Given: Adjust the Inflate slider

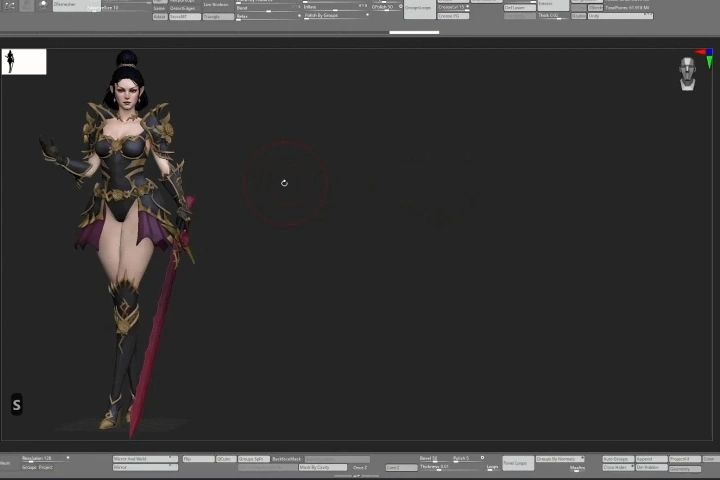Looking at the screenshot, I should (x=335, y=7).
